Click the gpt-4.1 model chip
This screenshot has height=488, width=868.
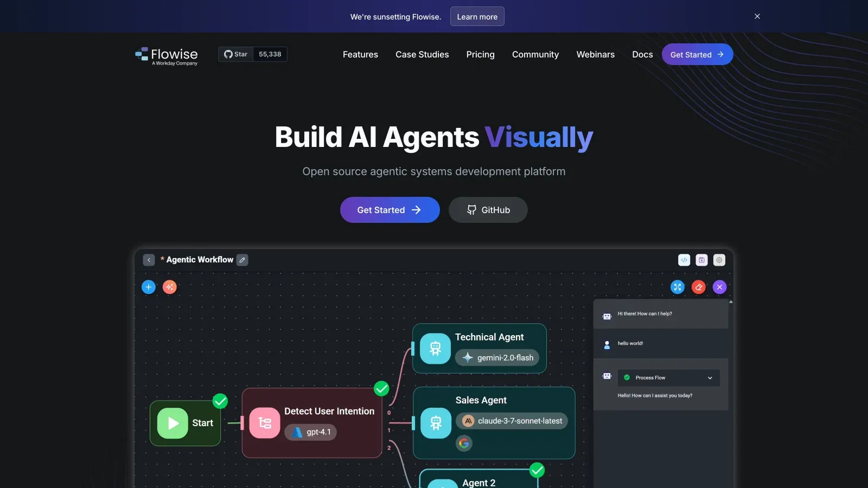coord(311,432)
